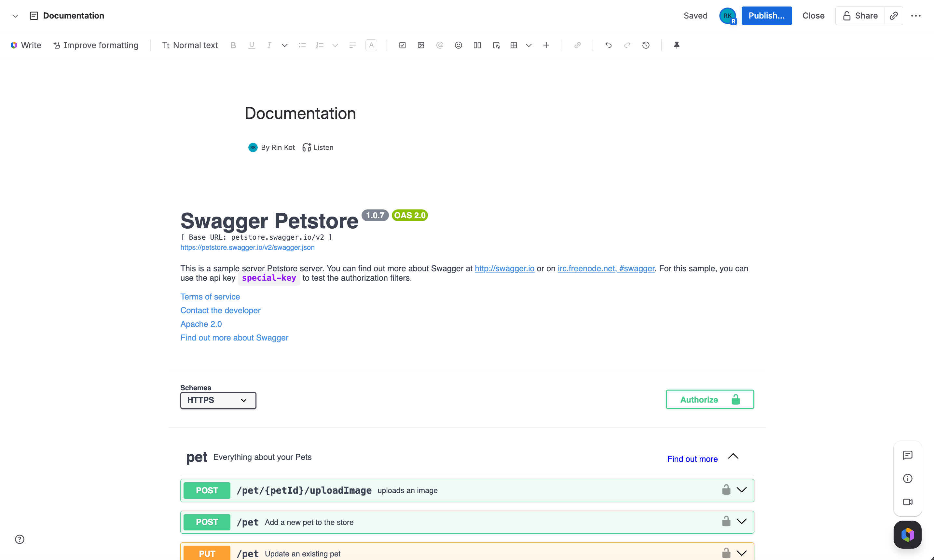Screen dimensions: 934x560
Task: Toggle bold formatting
Action: (x=233, y=45)
